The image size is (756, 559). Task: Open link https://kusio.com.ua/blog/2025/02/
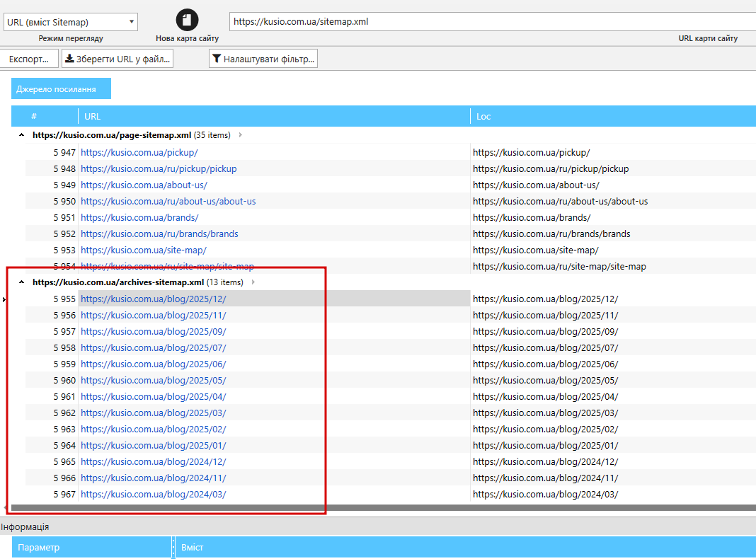(154, 430)
